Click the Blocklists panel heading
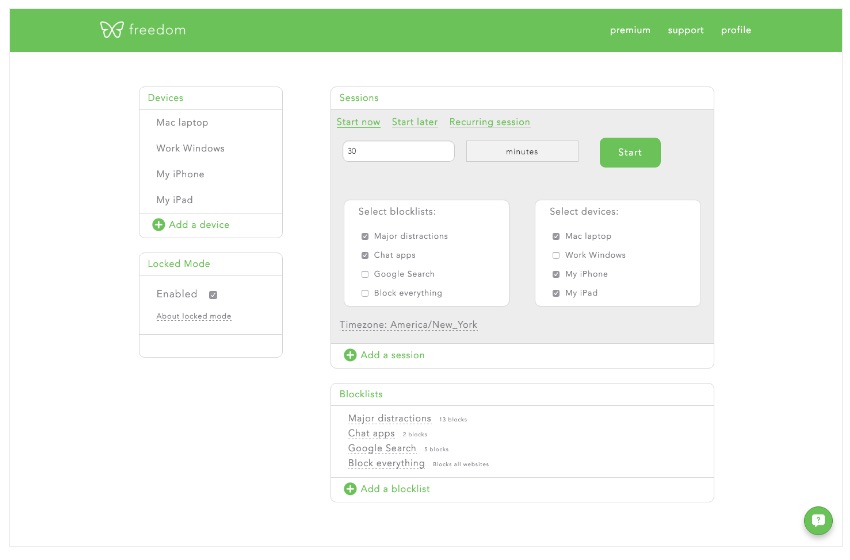The image size is (850, 560). pos(360,394)
